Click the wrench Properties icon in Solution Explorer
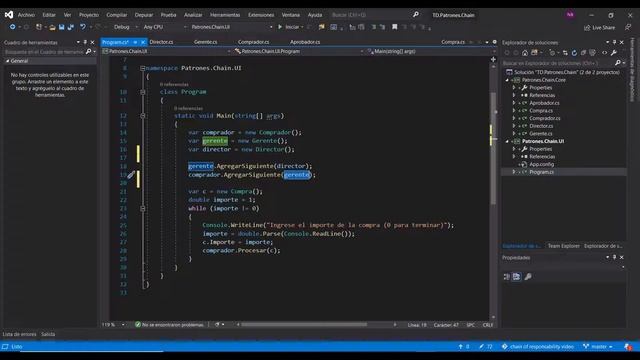 point(613,53)
